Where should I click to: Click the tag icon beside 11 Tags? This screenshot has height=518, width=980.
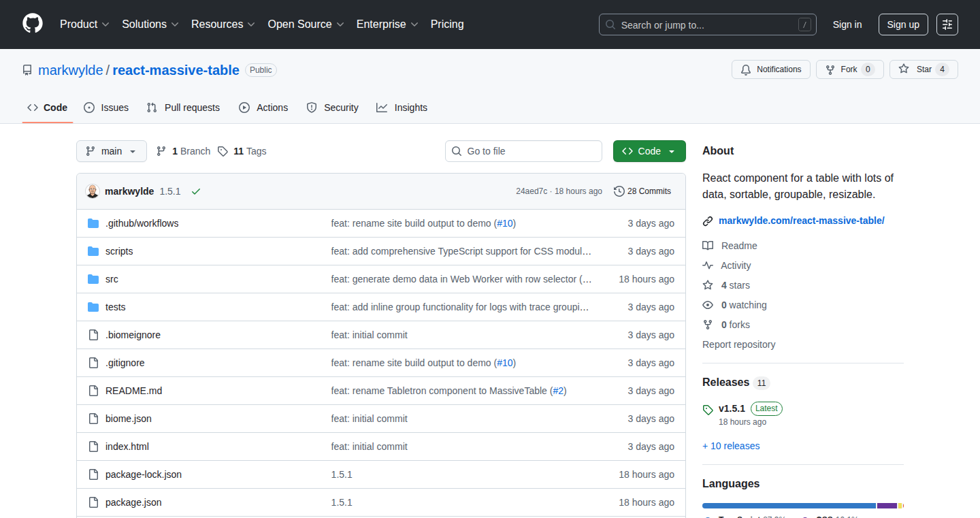[x=223, y=151]
